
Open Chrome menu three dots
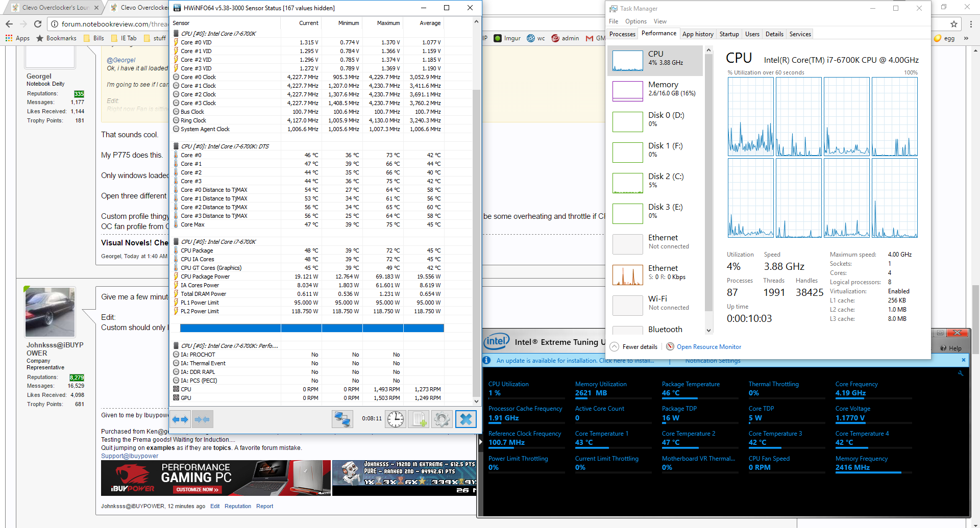[971, 24]
